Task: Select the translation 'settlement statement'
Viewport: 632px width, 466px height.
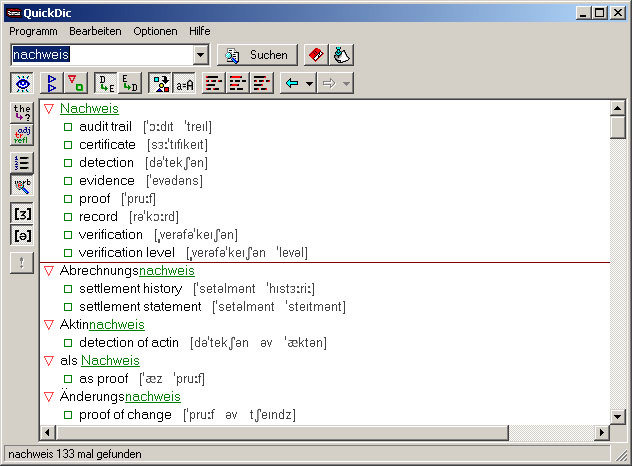Action: click(x=140, y=307)
